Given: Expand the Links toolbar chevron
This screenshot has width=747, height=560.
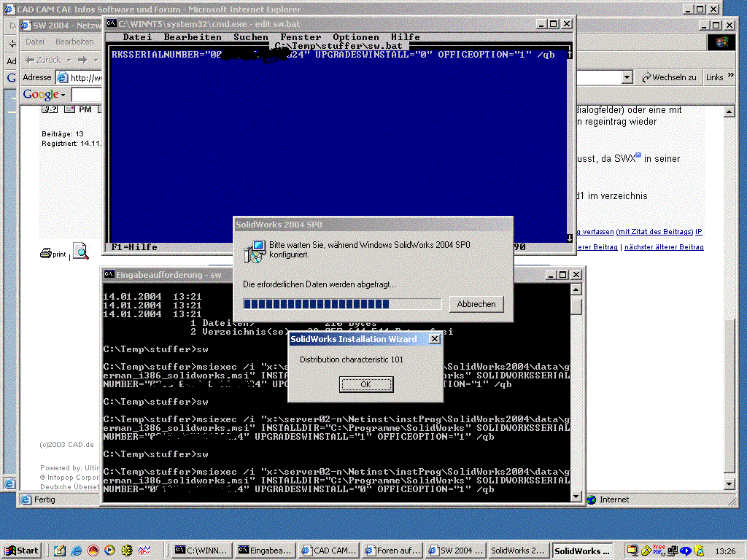Looking at the screenshot, I should click(x=731, y=76).
